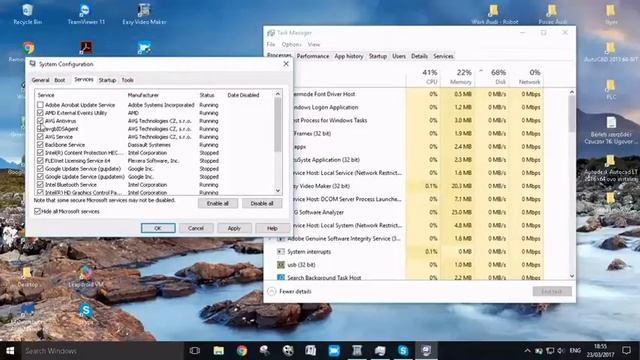Click the System Configuration taskbar icon
640x360 pixels.
click(x=426, y=351)
